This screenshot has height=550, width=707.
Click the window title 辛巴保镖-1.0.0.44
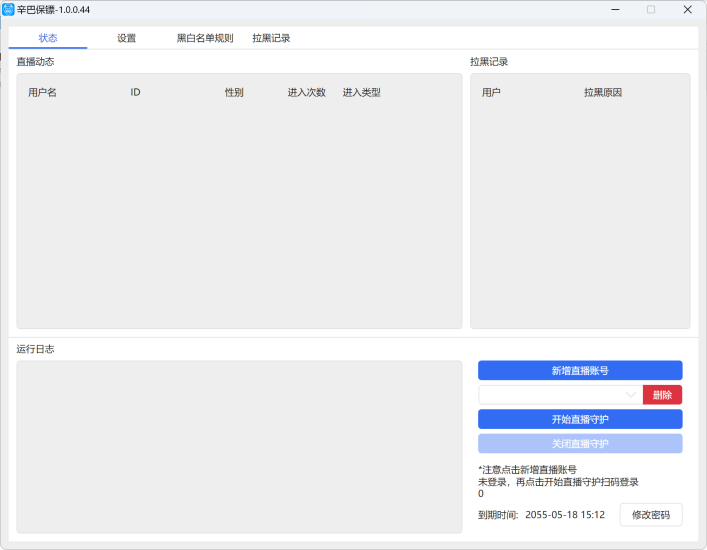pos(53,9)
